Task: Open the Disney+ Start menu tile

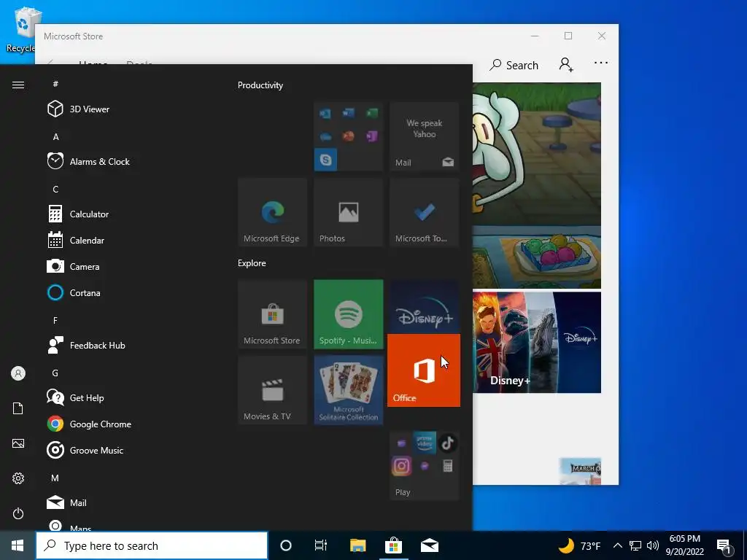Action: (x=424, y=307)
